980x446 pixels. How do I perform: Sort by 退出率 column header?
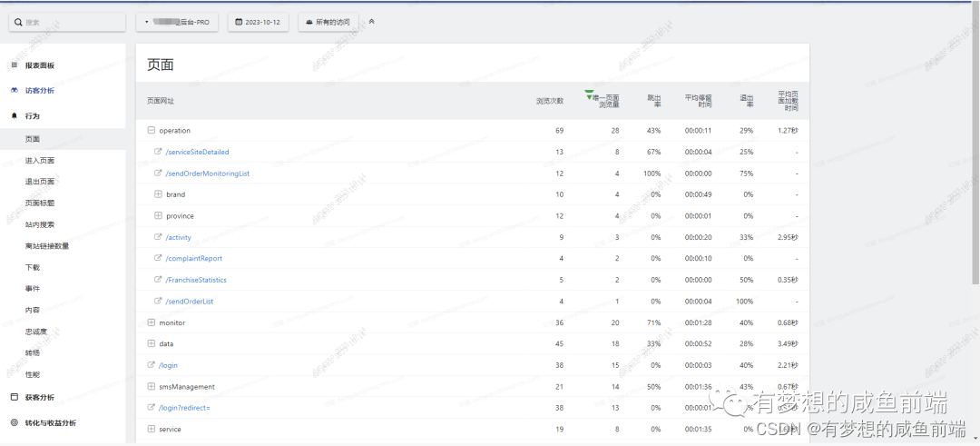(x=746, y=101)
